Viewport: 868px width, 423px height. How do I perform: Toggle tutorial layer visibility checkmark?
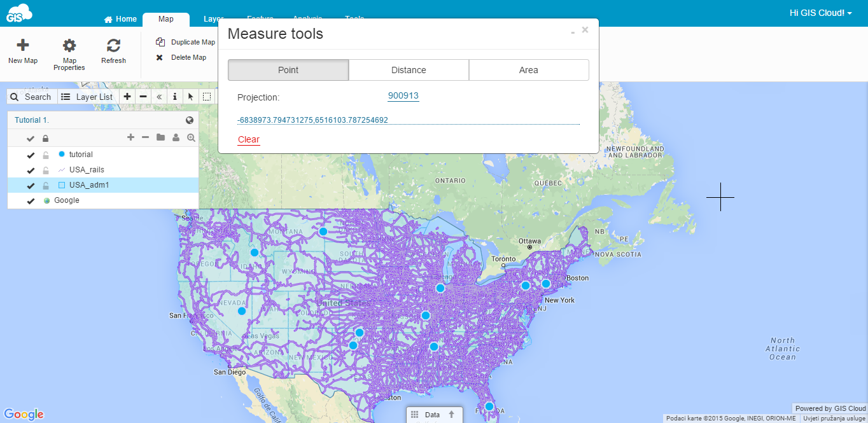pos(31,155)
